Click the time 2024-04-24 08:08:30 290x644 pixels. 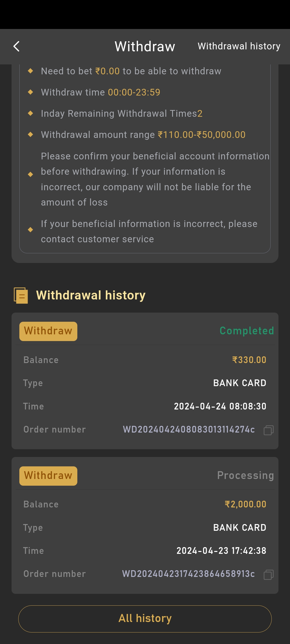pos(220,406)
